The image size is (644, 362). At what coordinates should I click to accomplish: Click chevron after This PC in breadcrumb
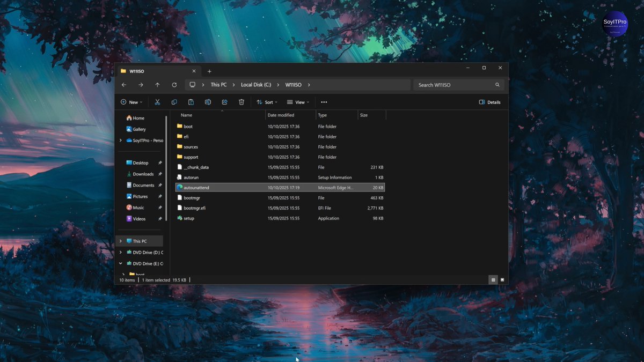click(234, 85)
